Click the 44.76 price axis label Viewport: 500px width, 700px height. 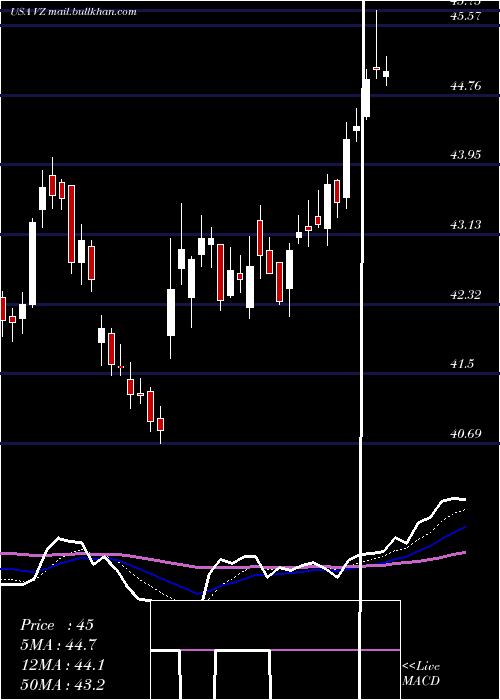[x=466, y=85]
